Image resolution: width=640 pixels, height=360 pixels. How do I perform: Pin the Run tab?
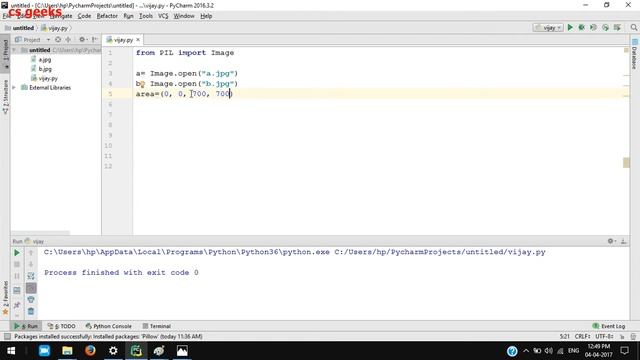[17, 305]
